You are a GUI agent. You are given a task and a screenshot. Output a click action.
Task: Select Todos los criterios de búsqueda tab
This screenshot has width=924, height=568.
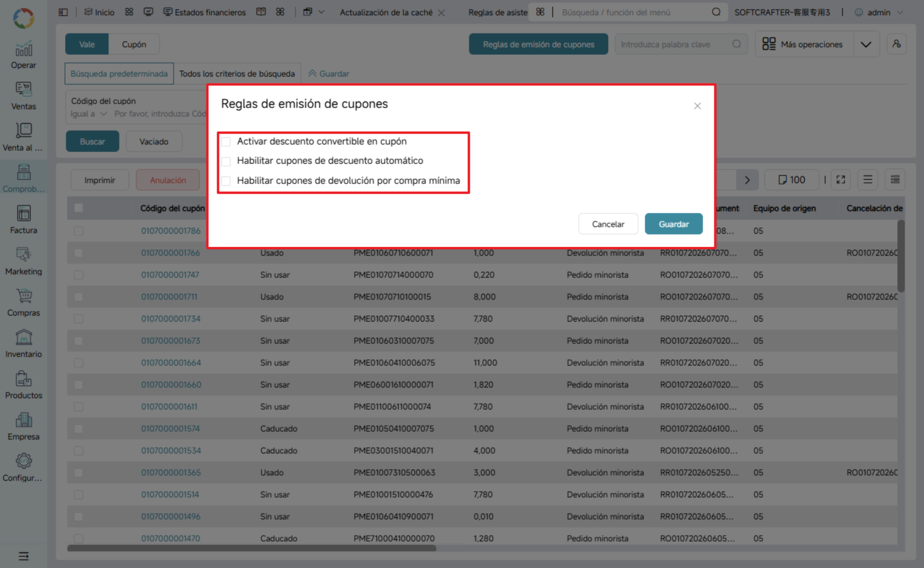(x=237, y=74)
